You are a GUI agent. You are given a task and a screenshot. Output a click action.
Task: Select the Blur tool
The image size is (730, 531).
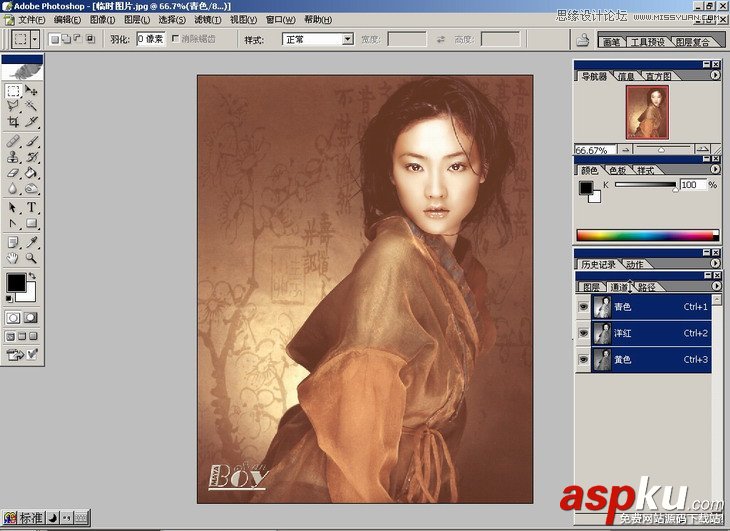pyautogui.click(x=13, y=188)
